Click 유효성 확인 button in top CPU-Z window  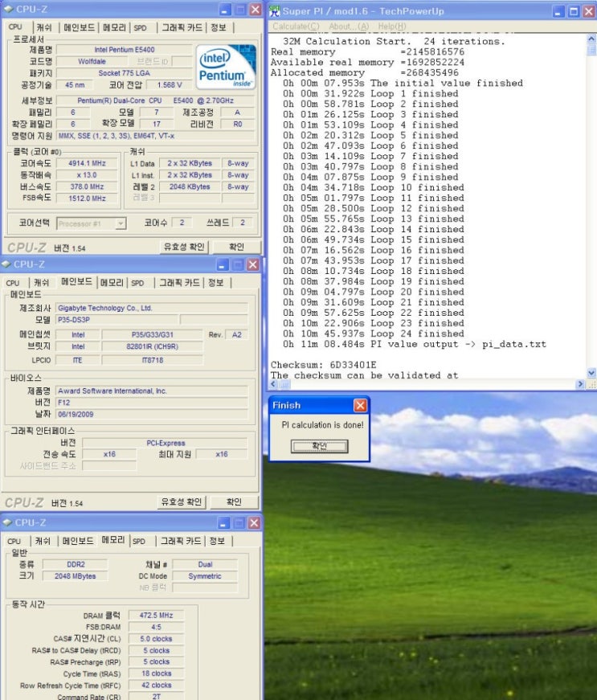tap(184, 247)
